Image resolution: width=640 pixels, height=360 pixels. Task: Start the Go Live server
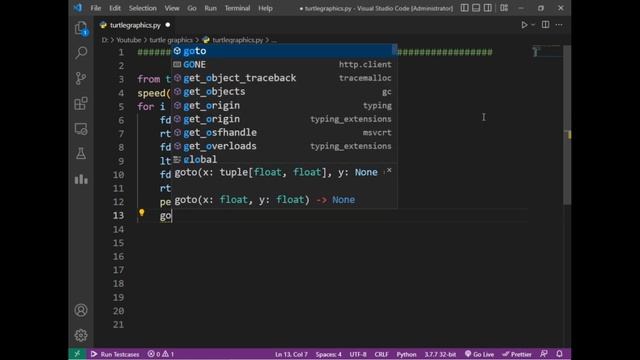pos(479,354)
